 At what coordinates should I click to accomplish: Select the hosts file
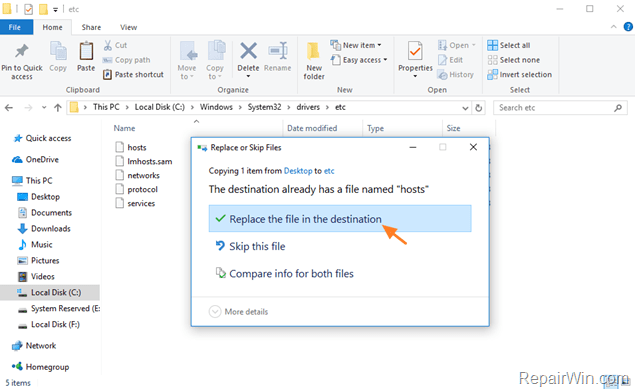[x=131, y=147]
